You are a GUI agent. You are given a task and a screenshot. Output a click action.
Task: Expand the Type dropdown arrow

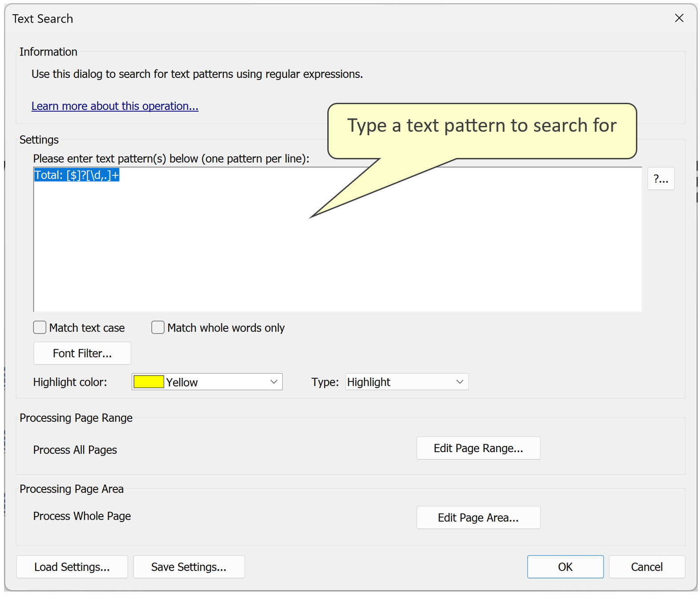pyautogui.click(x=459, y=382)
